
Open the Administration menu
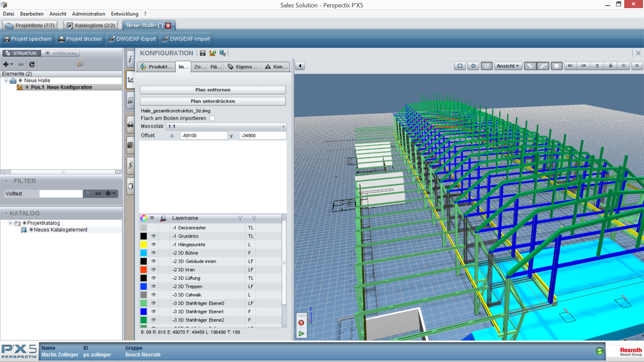click(88, 14)
